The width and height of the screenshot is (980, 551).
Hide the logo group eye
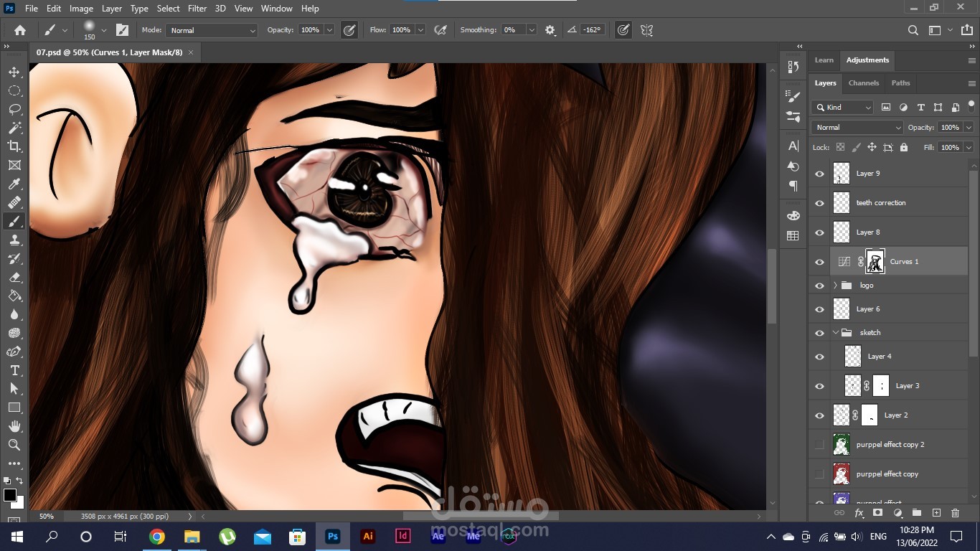pos(819,286)
